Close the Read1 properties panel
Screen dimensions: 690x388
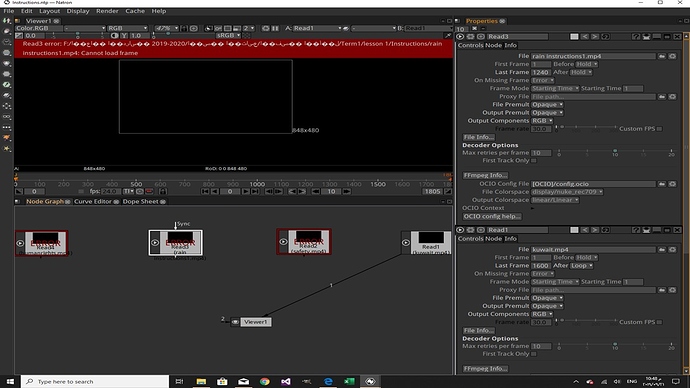coord(677,230)
